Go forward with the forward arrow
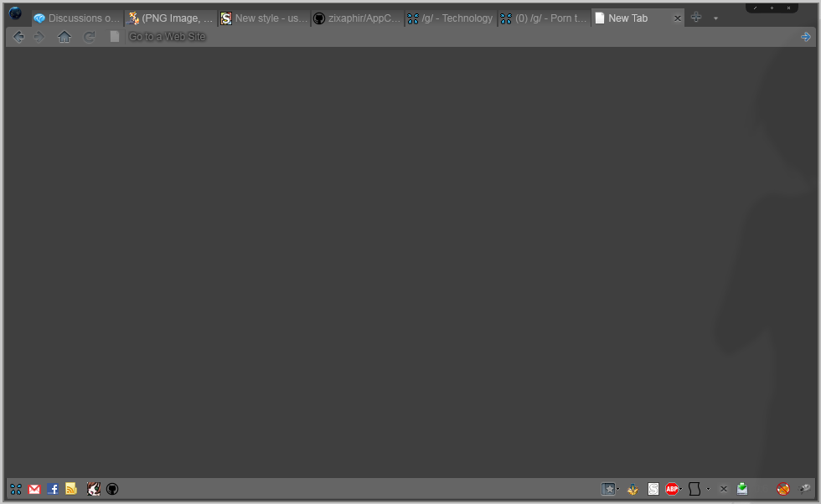The image size is (821, 504). (x=39, y=37)
